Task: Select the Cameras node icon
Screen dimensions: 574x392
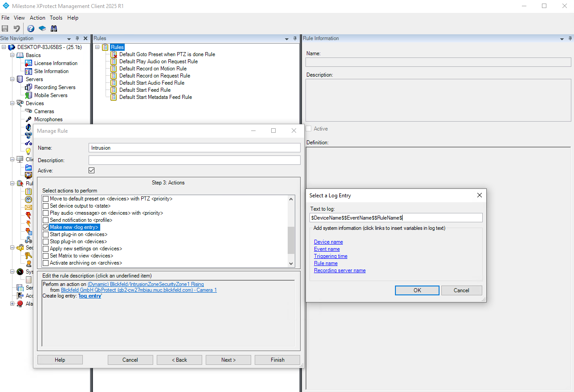Action: tap(28, 111)
